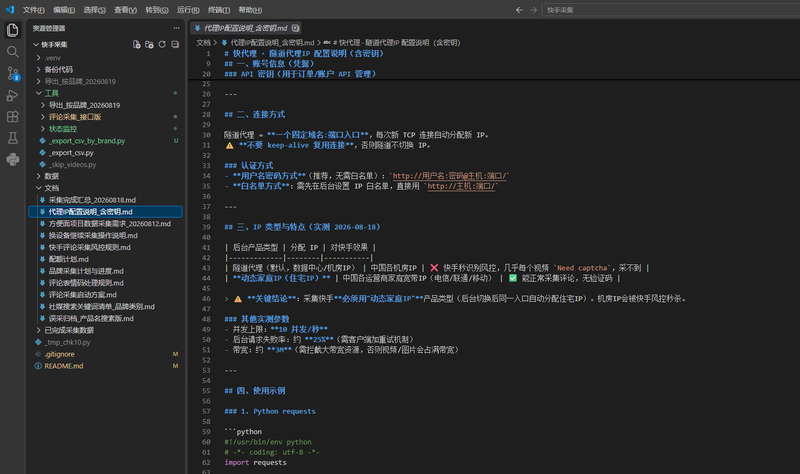Collapse the 工具 folder
Screen dimensions: 800x474
(x=105, y=93)
